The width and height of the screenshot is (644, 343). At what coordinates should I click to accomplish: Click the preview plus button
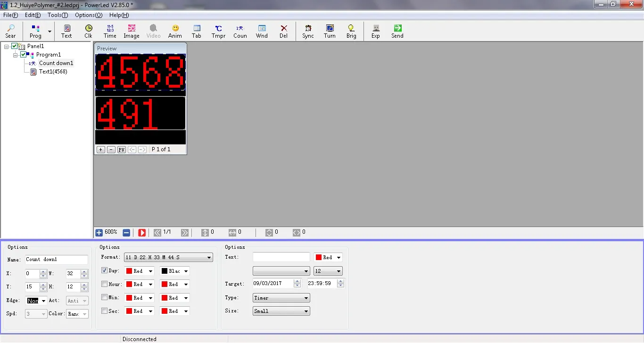pos(101,149)
